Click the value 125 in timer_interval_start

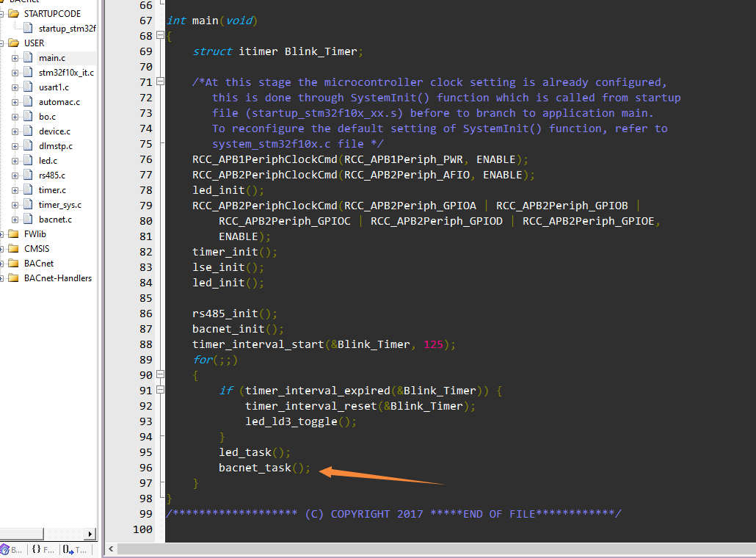[x=433, y=344]
